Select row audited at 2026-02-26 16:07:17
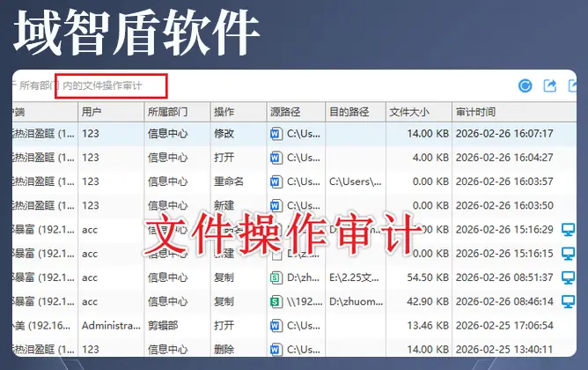588x370 pixels. click(x=294, y=134)
